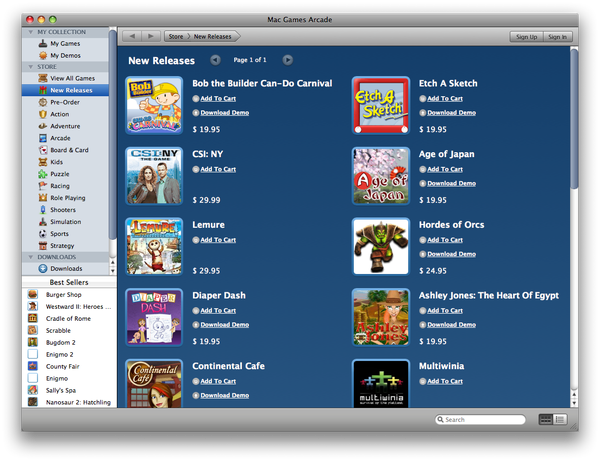Image resolution: width=600 pixels, height=461 pixels.
Task: Click the Sally's Spa icon
Action: [33, 390]
